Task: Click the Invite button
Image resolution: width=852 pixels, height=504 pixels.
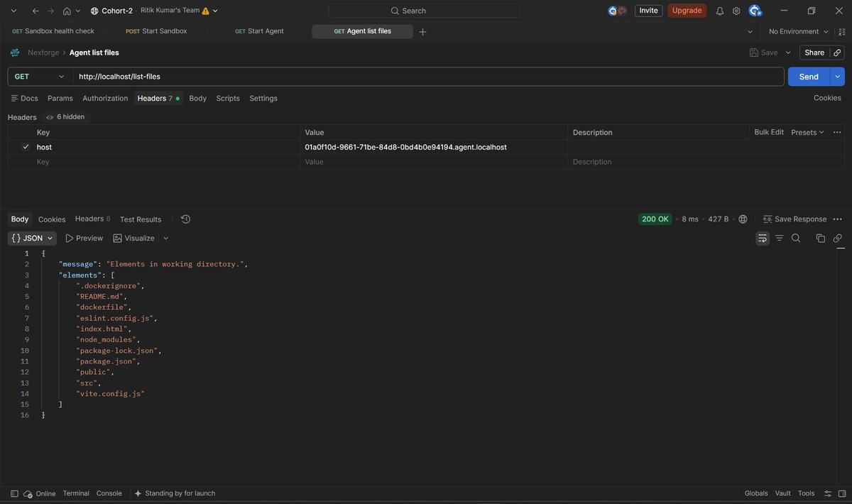Action: point(648,11)
